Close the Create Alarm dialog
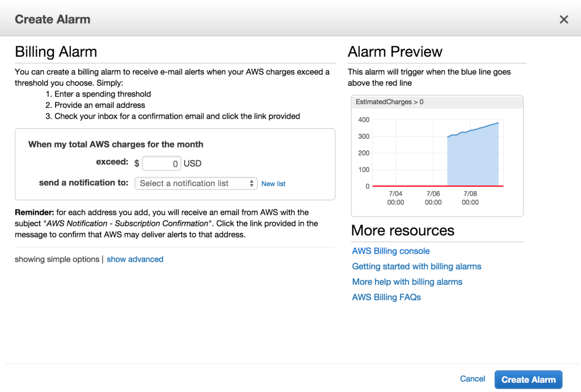Image resolution: width=581 pixels, height=392 pixels. [x=563, y=19]
